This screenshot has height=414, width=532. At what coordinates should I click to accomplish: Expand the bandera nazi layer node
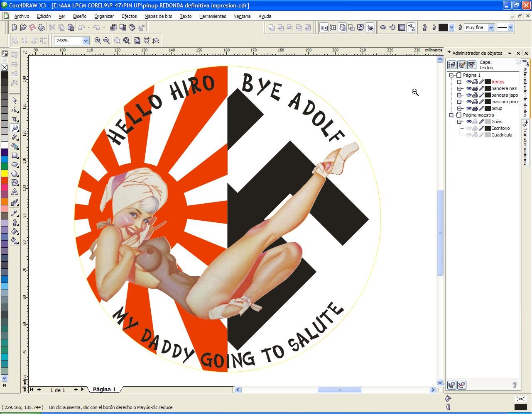point(459,88)
